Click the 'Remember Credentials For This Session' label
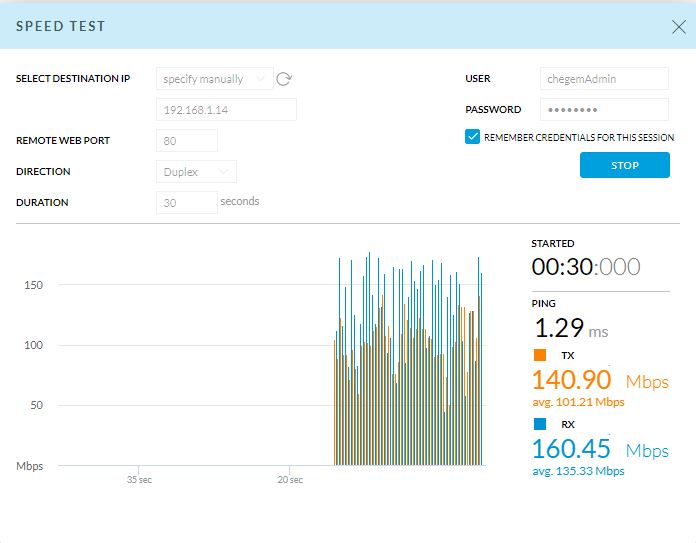 pos(579,138)
